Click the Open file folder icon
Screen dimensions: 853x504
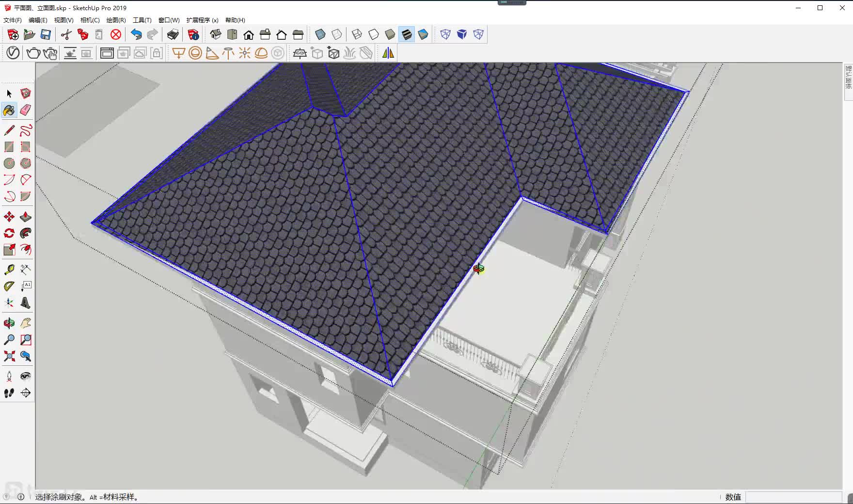click(29, 34)
